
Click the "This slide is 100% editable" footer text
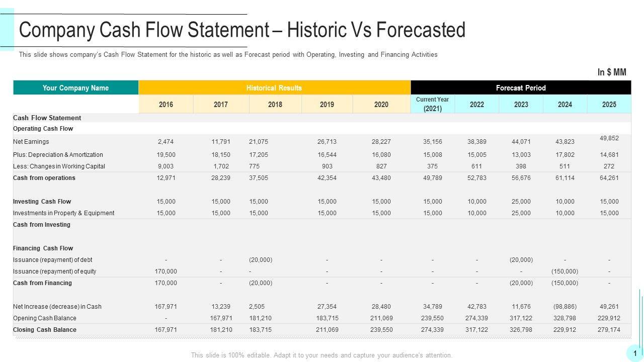[x=321, y=355]
